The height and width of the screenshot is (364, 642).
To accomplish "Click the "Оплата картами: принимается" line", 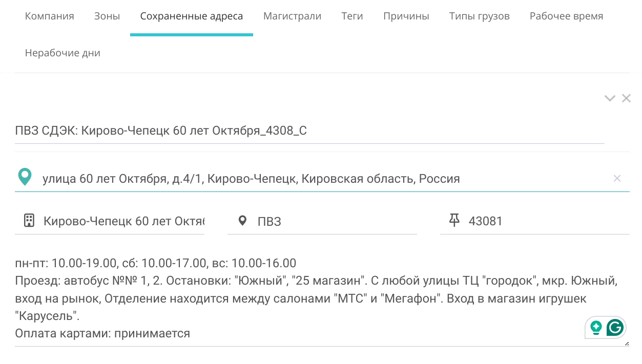I will pyautogui.click(x=102, y=334).
